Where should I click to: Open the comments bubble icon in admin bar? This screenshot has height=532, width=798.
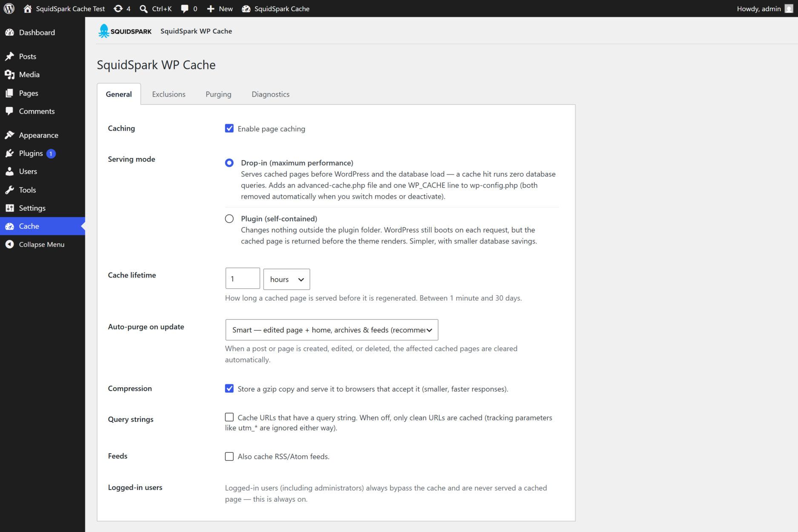tap(184, 9)
